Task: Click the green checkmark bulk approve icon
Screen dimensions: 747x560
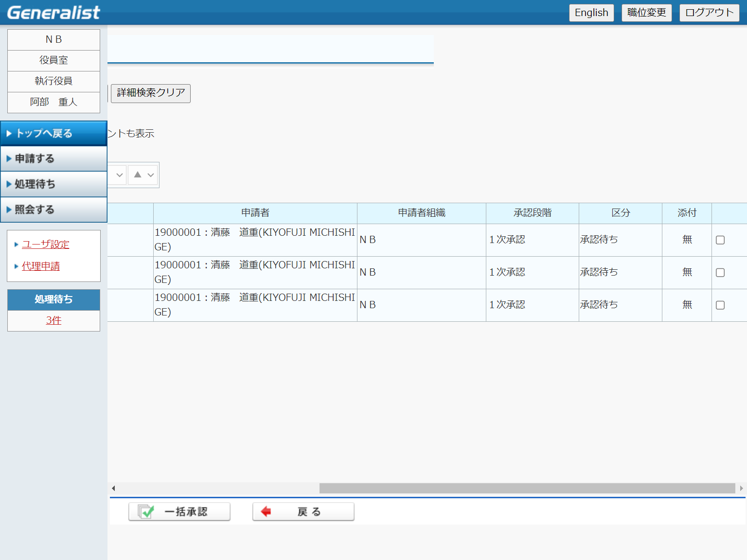Action: 145,512
